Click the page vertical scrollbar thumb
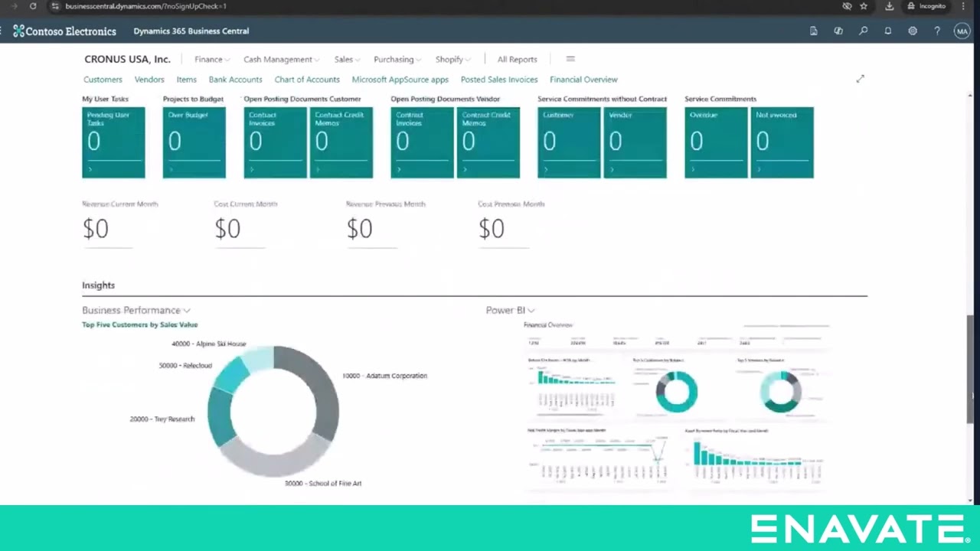The height and width of the screenshot is (551, 980). tap(970, 368)
